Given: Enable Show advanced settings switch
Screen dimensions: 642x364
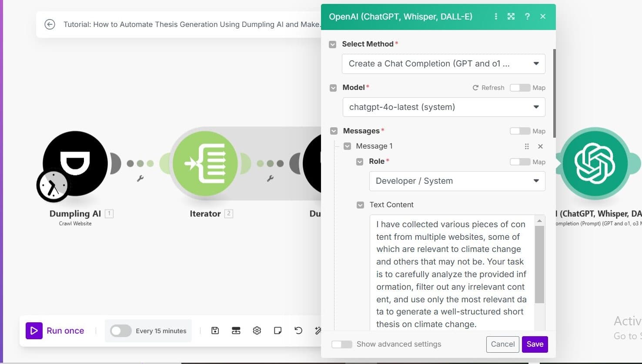Looking at the screenshot, I should point(342,344).
